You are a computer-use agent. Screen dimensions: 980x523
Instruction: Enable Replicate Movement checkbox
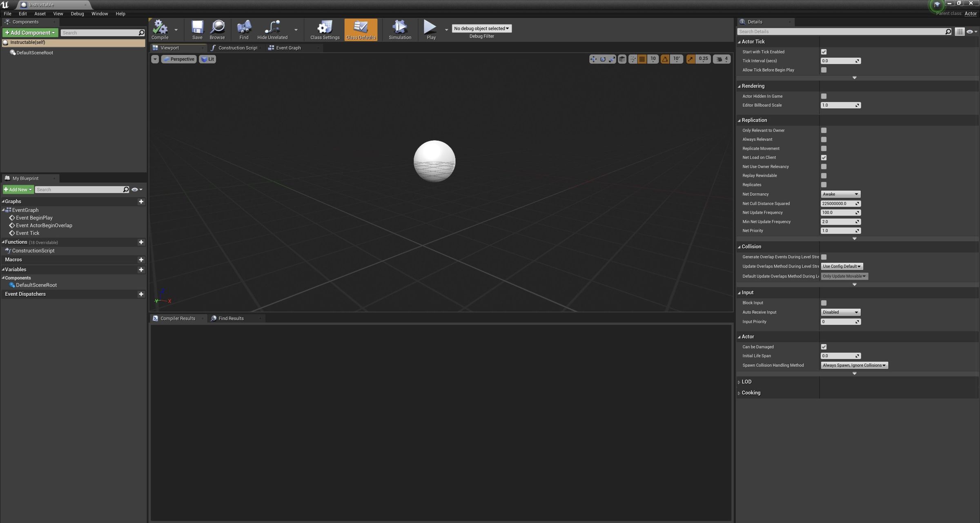tap(824, 148)
